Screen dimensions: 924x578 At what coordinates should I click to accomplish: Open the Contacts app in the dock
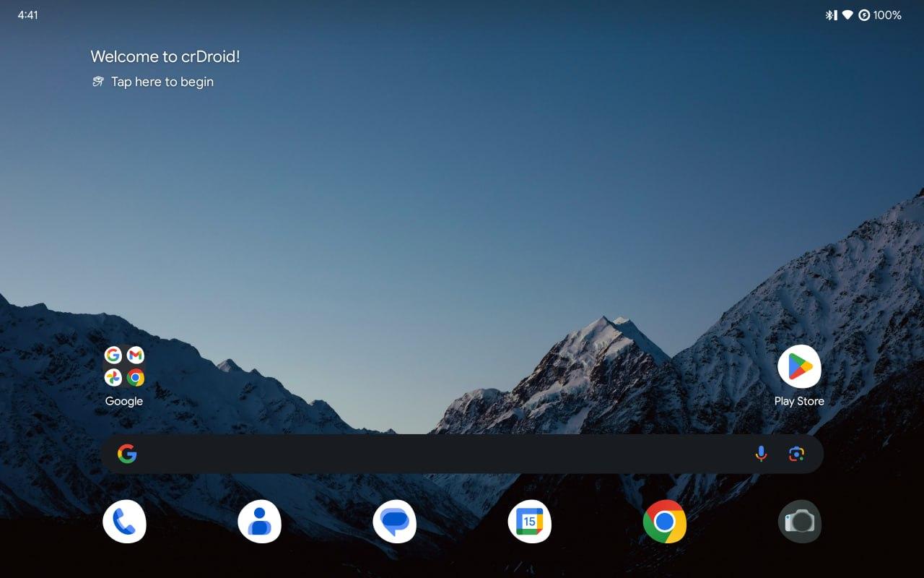coord(259,521)
